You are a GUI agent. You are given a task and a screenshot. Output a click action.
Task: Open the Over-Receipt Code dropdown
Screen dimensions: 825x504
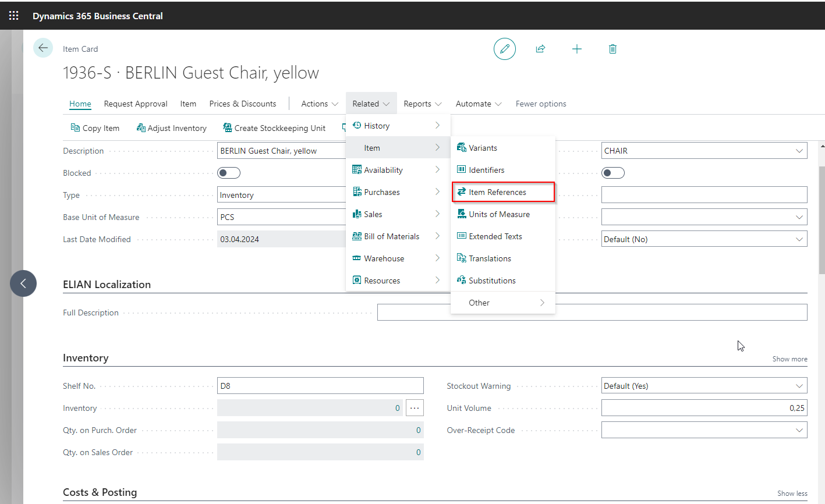pyautogui.click(x=799, y=430)
